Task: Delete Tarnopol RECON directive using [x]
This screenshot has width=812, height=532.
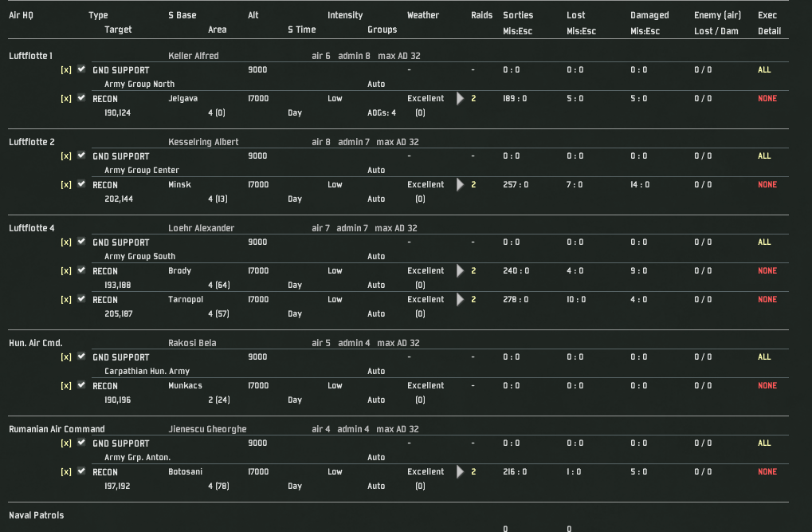Action: click(x=66, y=300)
